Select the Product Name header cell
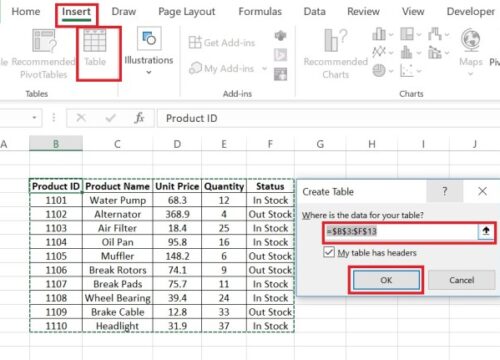The image size is (500, 360). point(117,186)
